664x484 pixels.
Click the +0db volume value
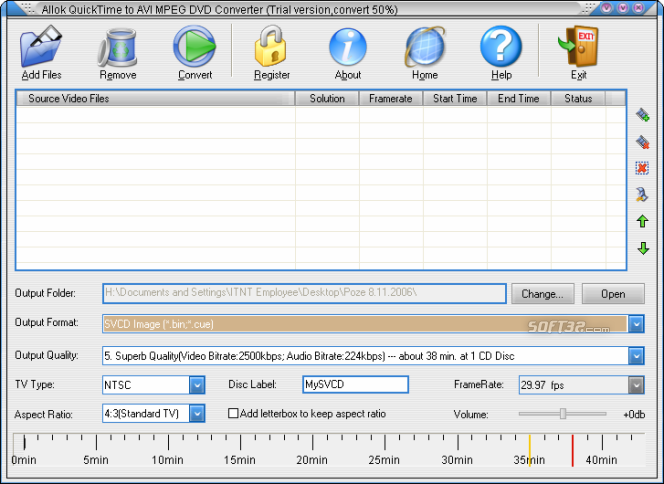[x=634, y=415]
